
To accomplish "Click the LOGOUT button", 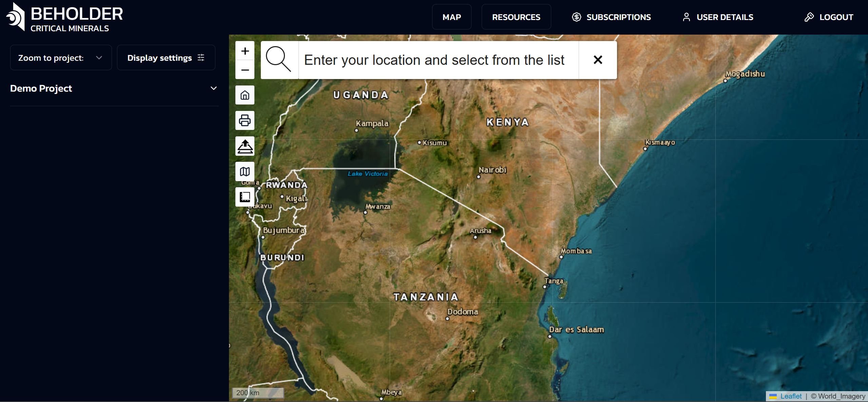I will click(x=829, y=17).
